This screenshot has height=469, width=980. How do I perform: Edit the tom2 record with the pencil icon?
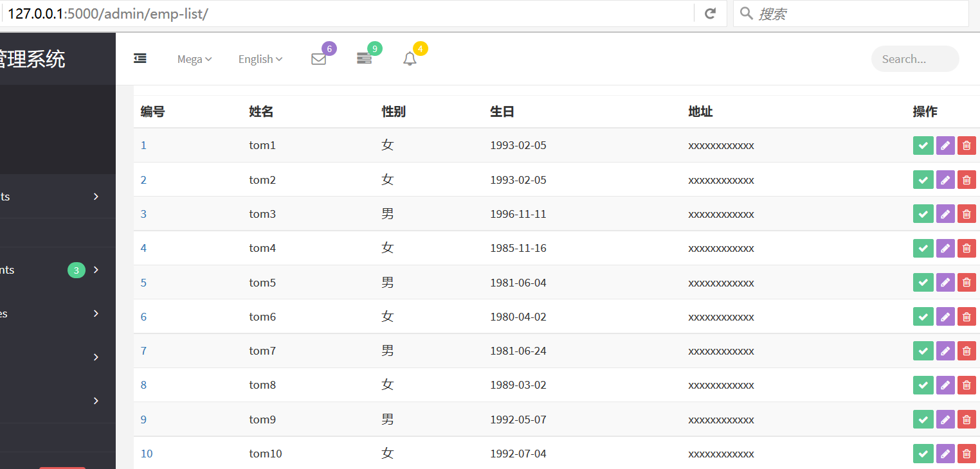coord(945,180)
